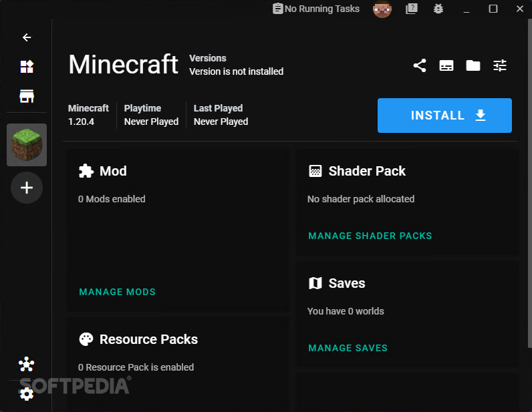Viewport: 532px width, 412px height.
Task: Share the instance with share icon
Action: [420, 65]
